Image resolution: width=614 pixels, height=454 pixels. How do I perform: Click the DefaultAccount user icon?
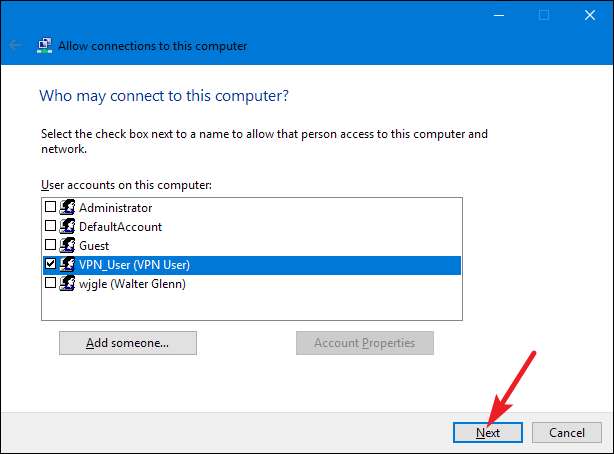coord(68,227)
